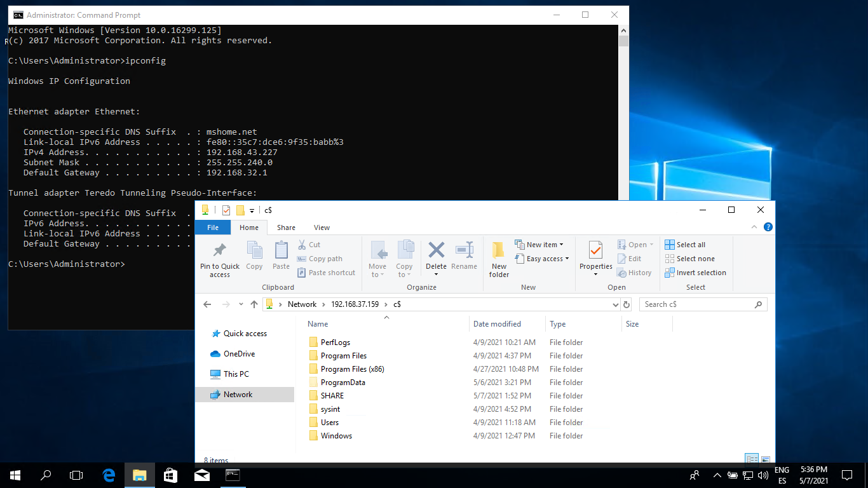Create a New folder

[x=499, y=259]
